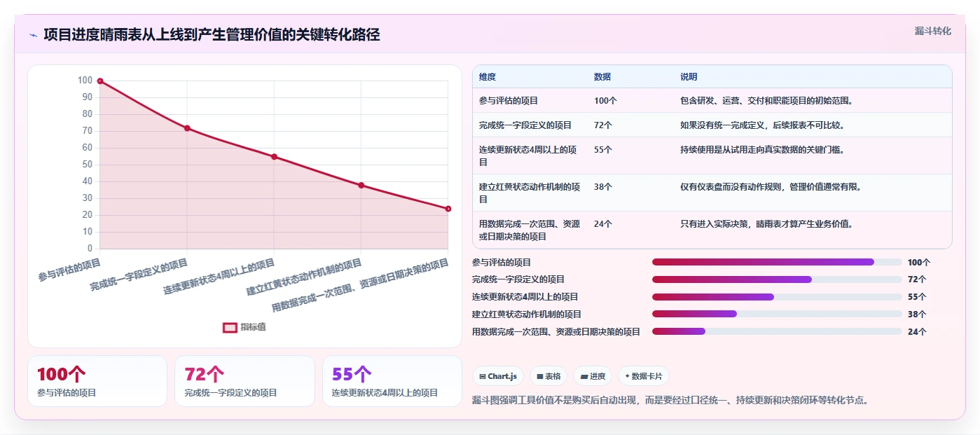Click the 数据 column header

[x=602, y=77]
